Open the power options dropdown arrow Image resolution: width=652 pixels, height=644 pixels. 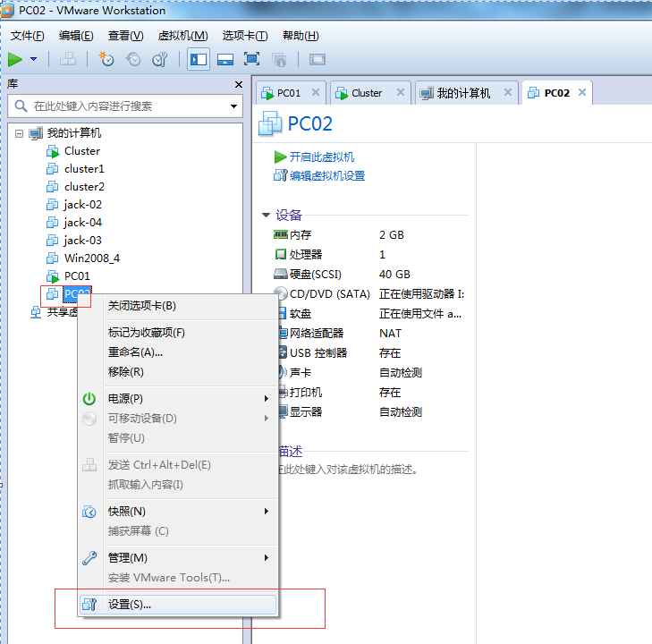[34, 59]
